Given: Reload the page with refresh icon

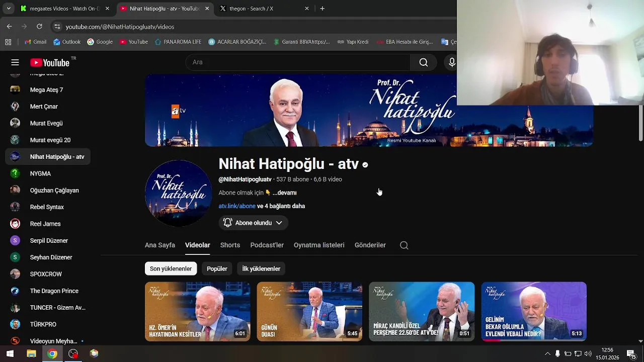Looking at the screenshot, I should (x=39, y=27).
